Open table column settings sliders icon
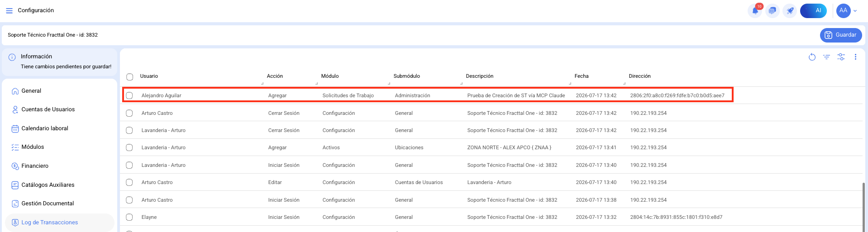The height and width of the screenshot is (232, 868). [841, 57]
